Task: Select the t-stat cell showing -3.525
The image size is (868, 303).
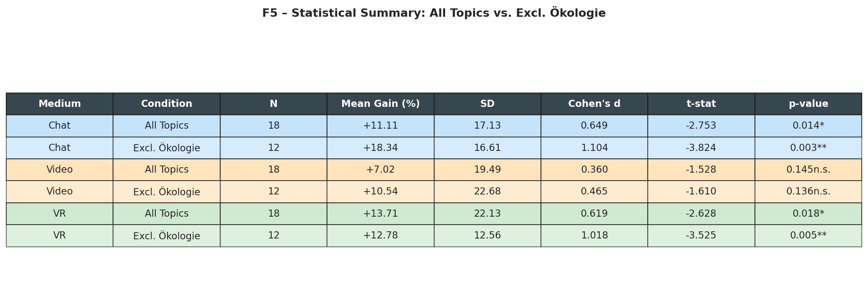Action: point(701,236)
